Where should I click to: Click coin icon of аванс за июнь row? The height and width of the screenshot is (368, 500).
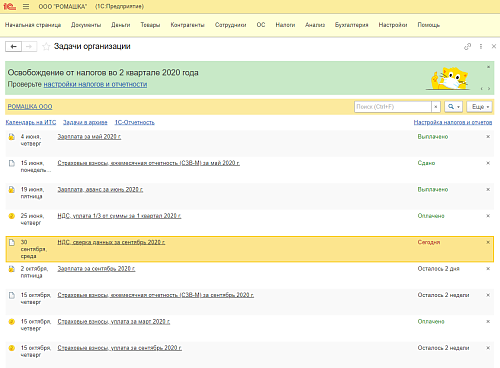pos(12,190)
